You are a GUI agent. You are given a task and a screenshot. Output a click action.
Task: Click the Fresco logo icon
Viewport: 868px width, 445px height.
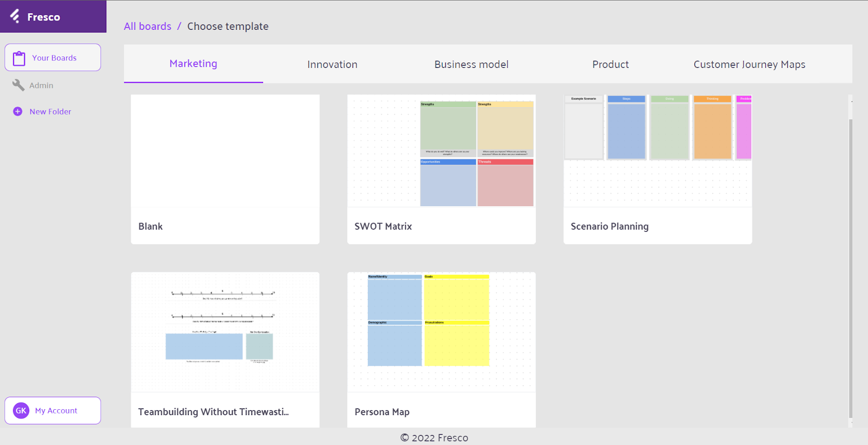pyautogui.click(x=15, y=16)
